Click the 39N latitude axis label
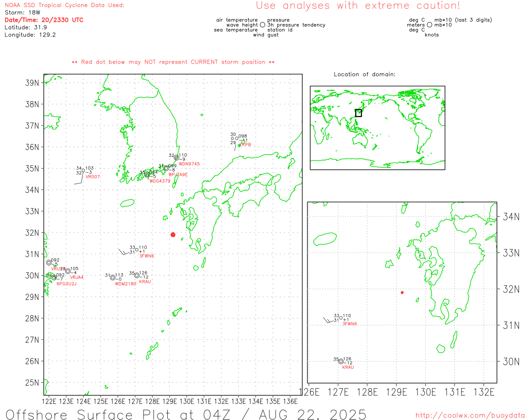 [x=32, y=83]
